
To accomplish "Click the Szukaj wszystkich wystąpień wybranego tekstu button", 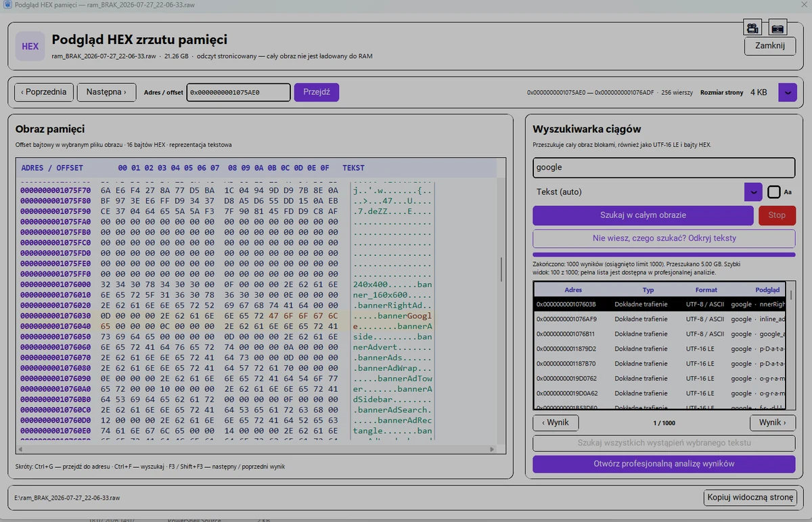I will point(664,443).
